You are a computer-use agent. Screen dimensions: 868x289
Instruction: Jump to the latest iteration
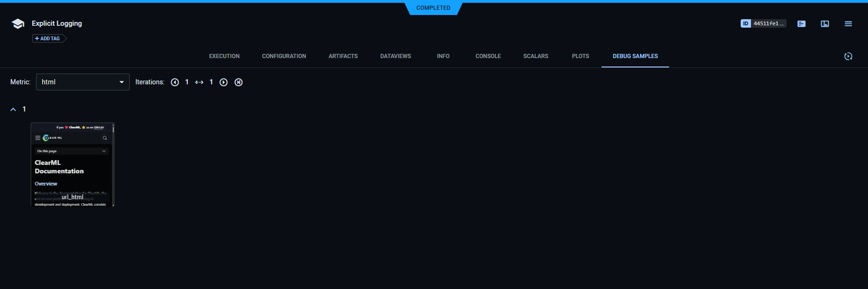tap(239, 82)
